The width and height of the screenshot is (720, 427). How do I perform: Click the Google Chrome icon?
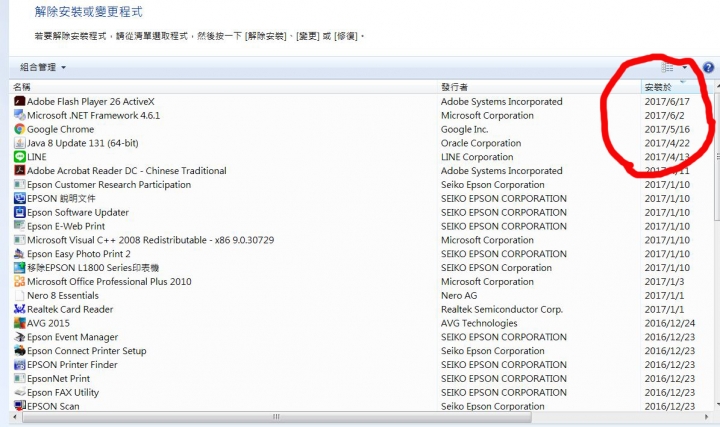[19, 129]
